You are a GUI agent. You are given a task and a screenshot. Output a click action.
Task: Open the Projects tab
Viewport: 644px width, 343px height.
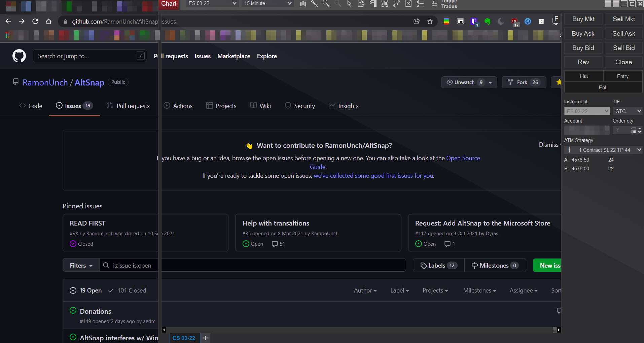pyautogui.click(x=221, y=106)
